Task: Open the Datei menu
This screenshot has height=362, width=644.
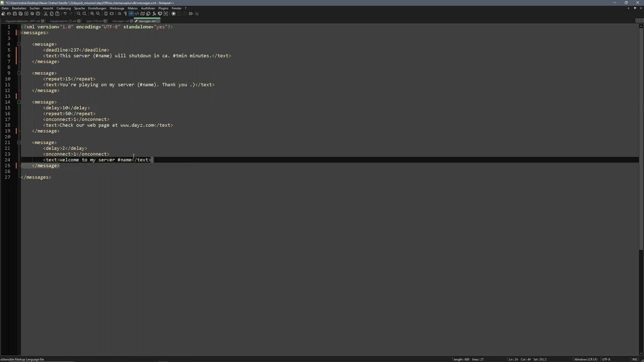Action: (x=5, y=8)
